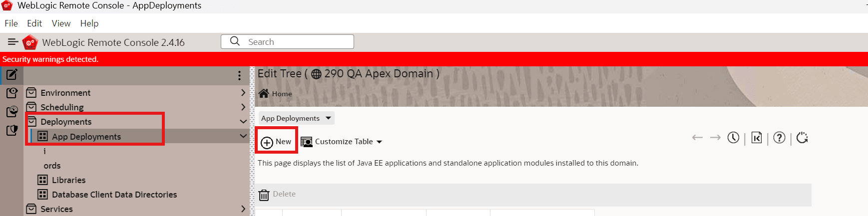Select the Scheduling tree node

62,107
